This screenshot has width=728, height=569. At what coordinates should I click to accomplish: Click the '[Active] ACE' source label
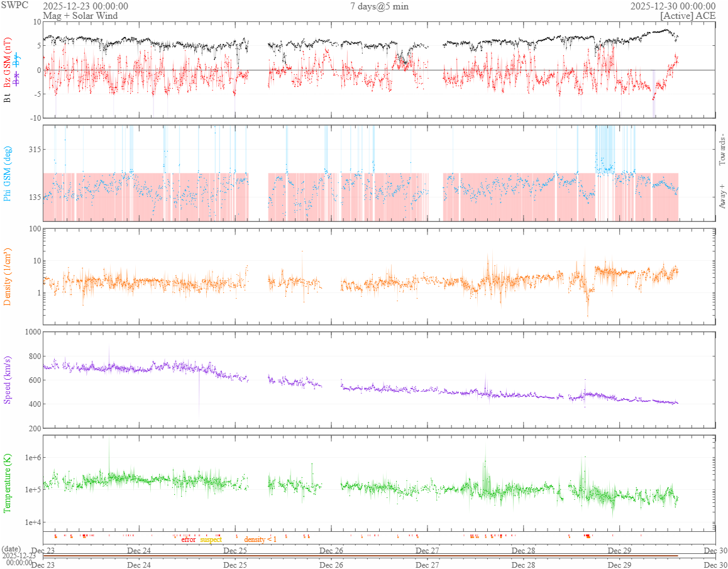[688, 16]
